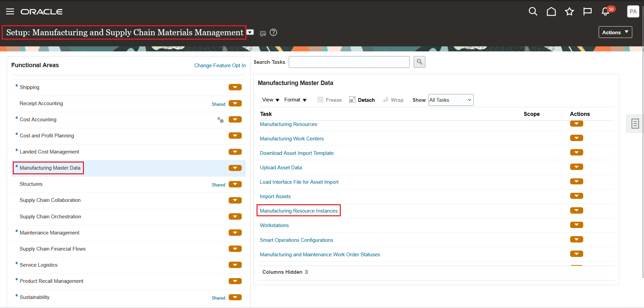Open the Manufacturing Resource Instances task
Viewport: 644px width, 308px height.
[x=298, y=211]
